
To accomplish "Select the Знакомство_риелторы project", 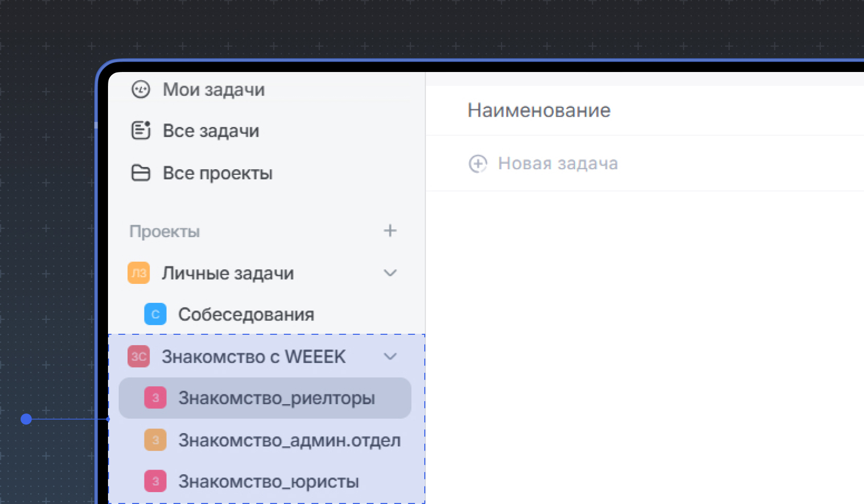I will pos(276,398).
